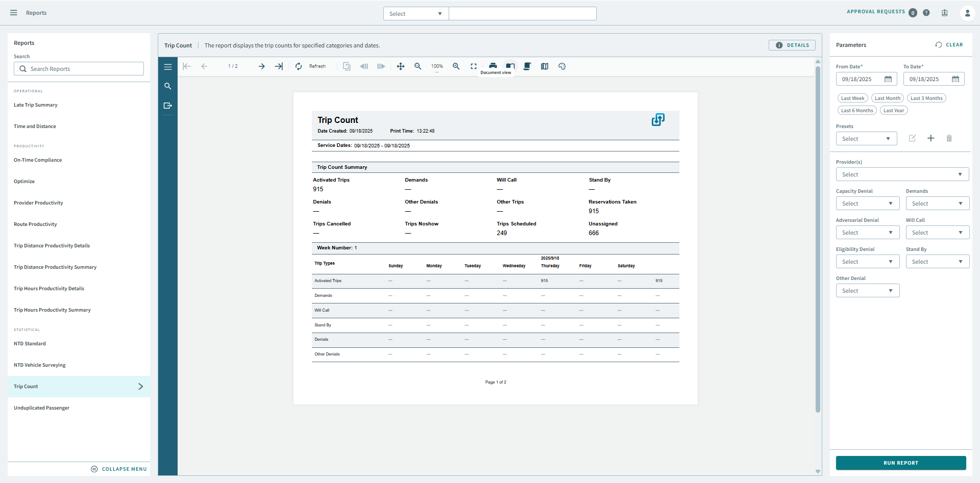Click the report viewer vertical scrollbar

pyautogui.click(x=818, y=240)
